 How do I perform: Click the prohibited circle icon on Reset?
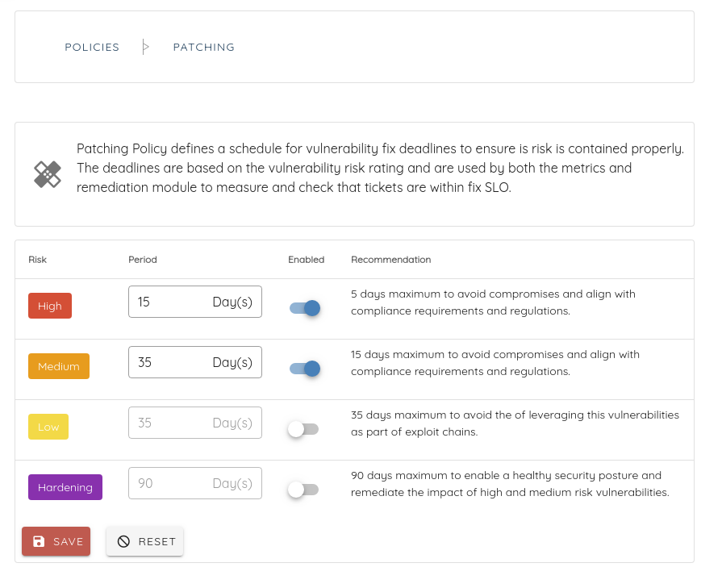pyautogui.click(x=123, y=541)
